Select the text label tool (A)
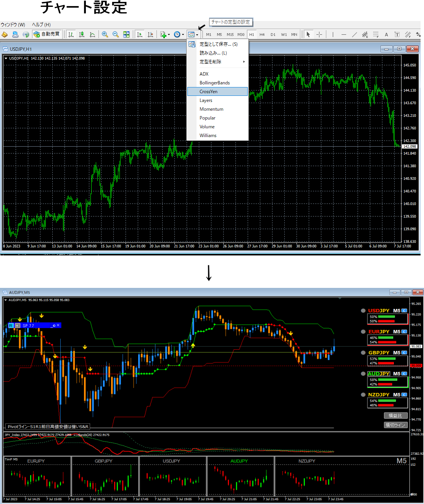424x504 pixels. pos(386,34)
